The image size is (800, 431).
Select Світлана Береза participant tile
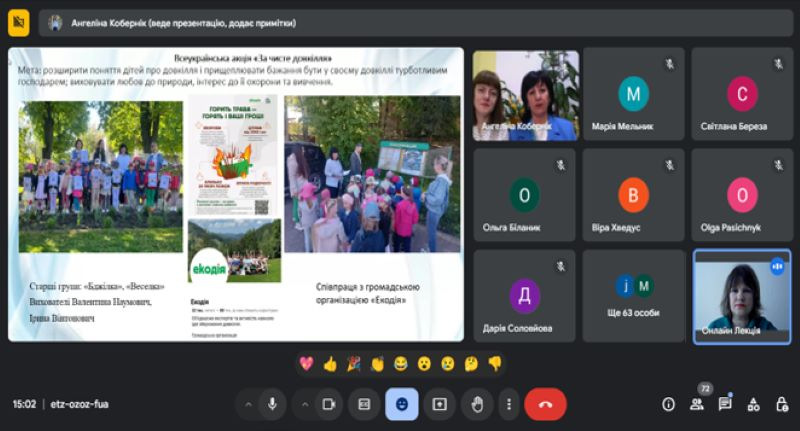click(742, 94)
